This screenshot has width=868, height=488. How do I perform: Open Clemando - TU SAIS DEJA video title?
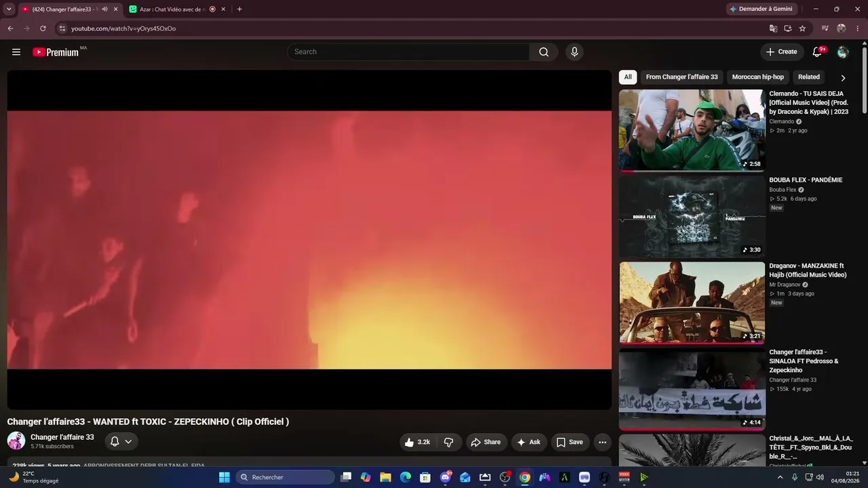(x=809, y=102)
